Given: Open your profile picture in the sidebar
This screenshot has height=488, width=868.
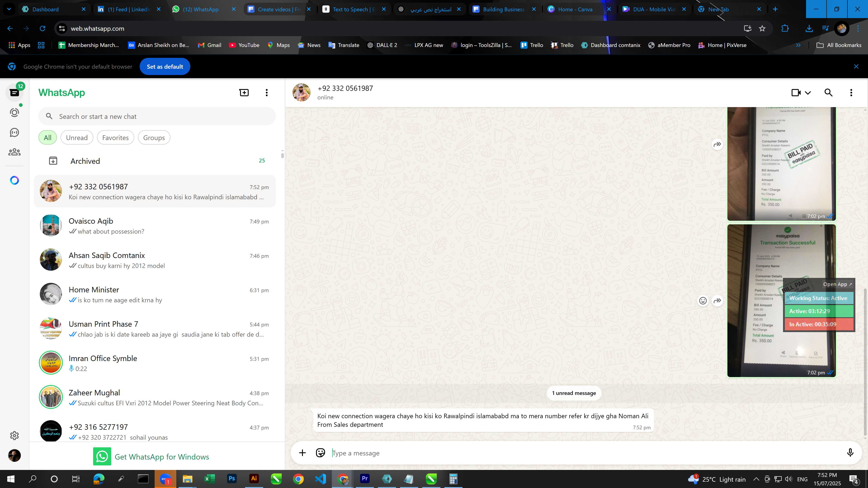Looking at the screenshot, I should 14,455.
